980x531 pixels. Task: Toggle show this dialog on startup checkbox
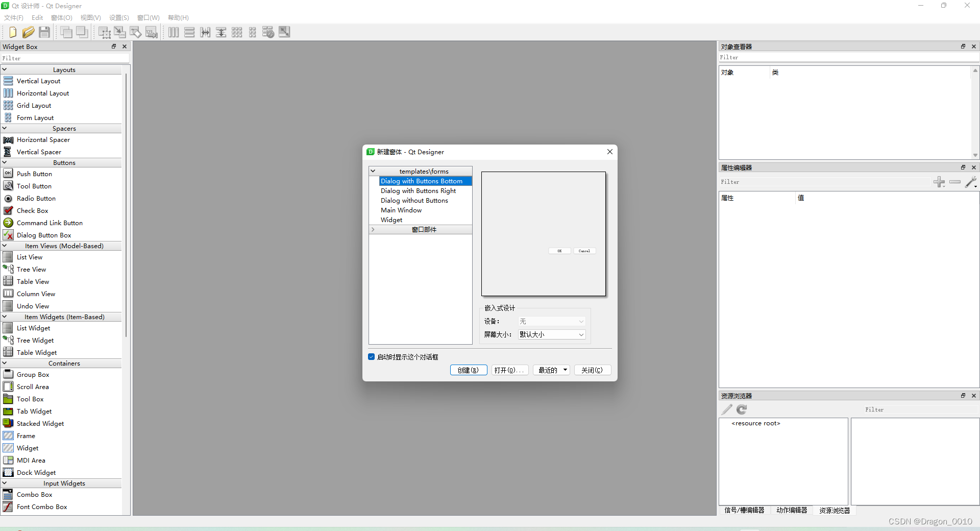coord(372,357)
